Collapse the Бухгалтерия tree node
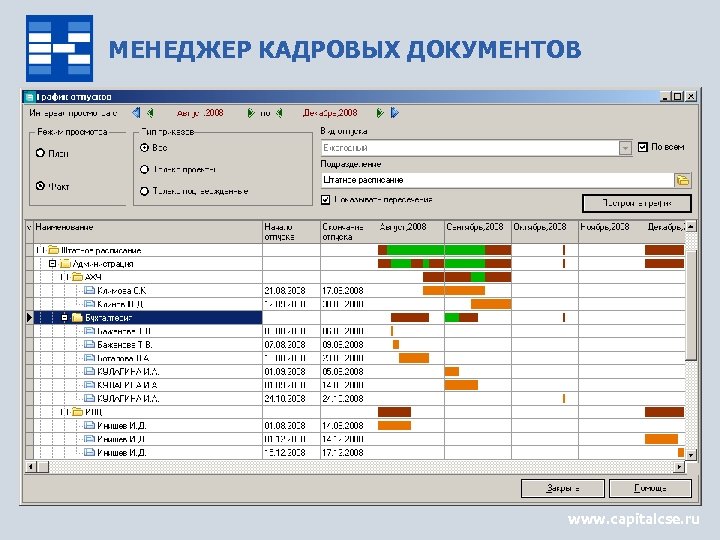This screenshot has height=540, width=720. coord(64,318)
